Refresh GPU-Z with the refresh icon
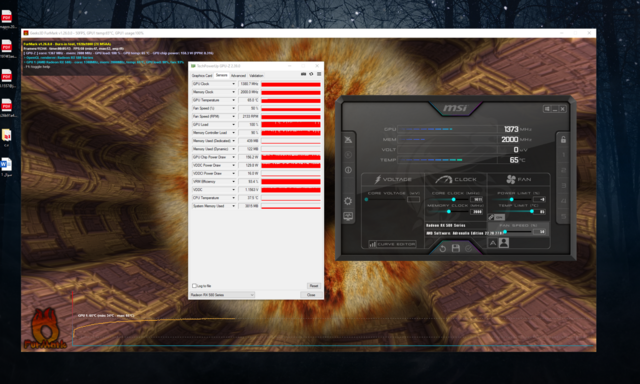This screenshot has height=384, width=640. point(311,74)
